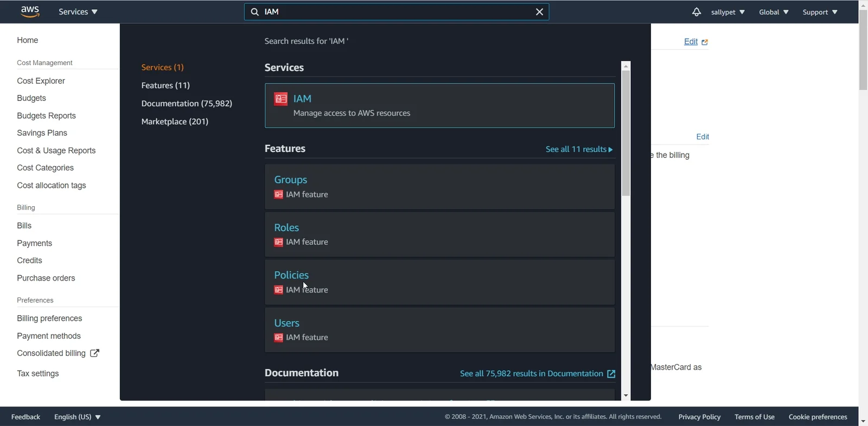868x426 pixels.
Task: Open the notifications bell
Action: pos(697,12)
